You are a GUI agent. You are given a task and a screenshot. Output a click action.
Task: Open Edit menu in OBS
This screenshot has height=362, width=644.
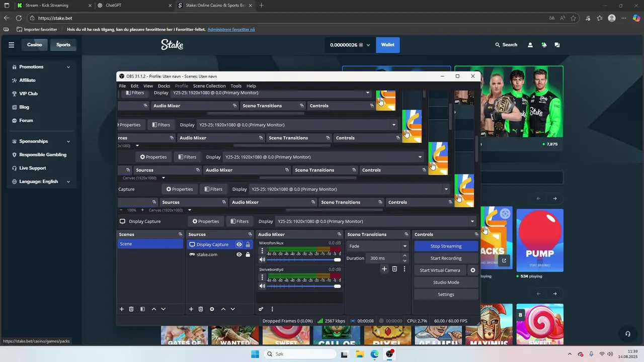pyautogui.click(x=134, y=86)
